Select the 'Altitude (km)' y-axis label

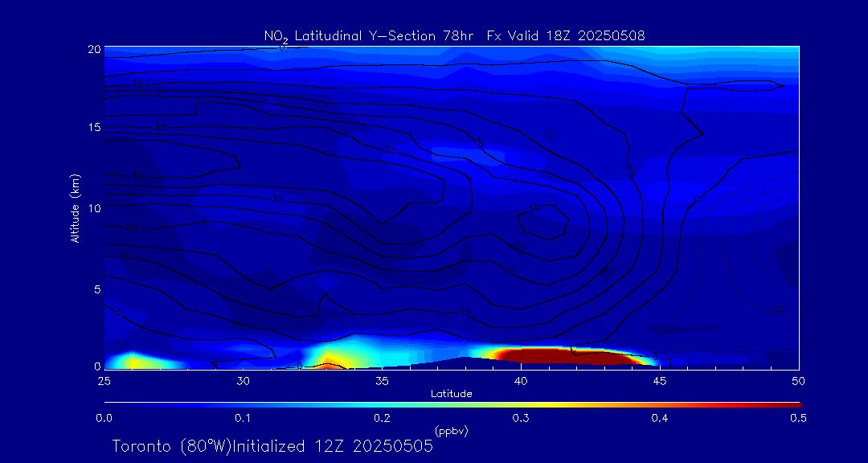coord(75,208)
